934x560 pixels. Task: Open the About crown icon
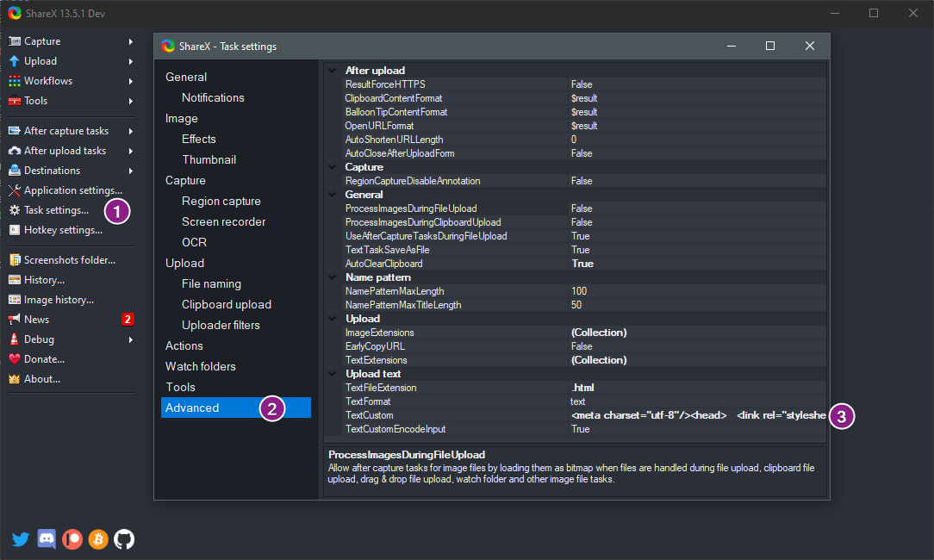15,379
